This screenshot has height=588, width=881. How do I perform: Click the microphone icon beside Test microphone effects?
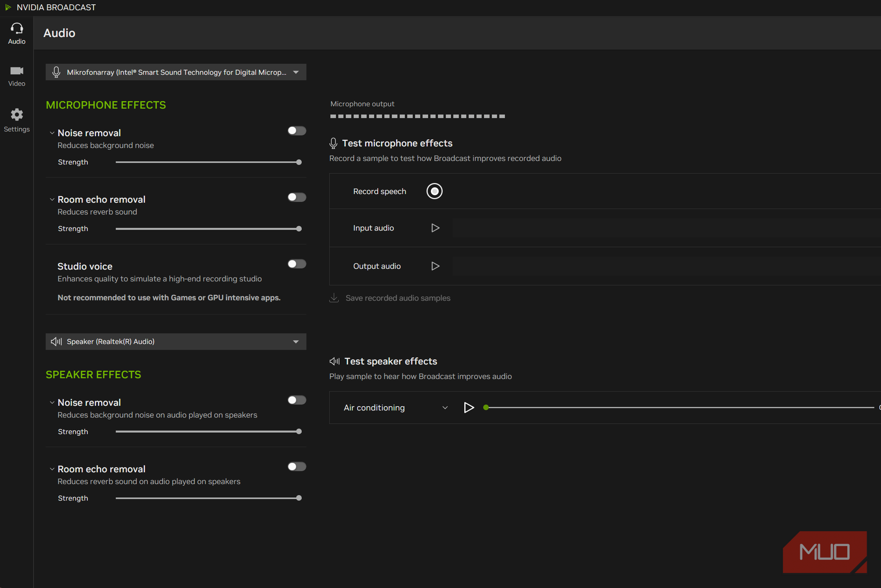333,143
